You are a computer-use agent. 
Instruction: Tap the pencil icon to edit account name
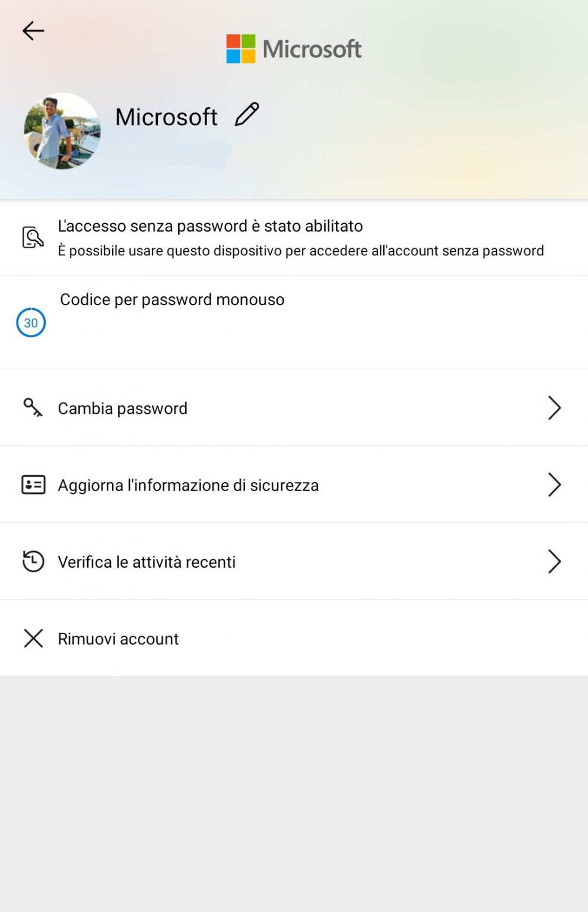(247, 114)
